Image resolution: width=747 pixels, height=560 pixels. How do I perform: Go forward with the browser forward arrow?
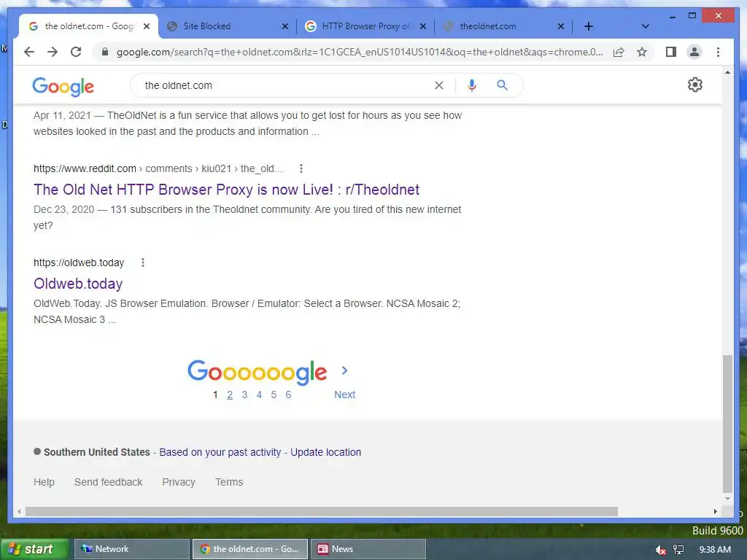click(53, 52)
